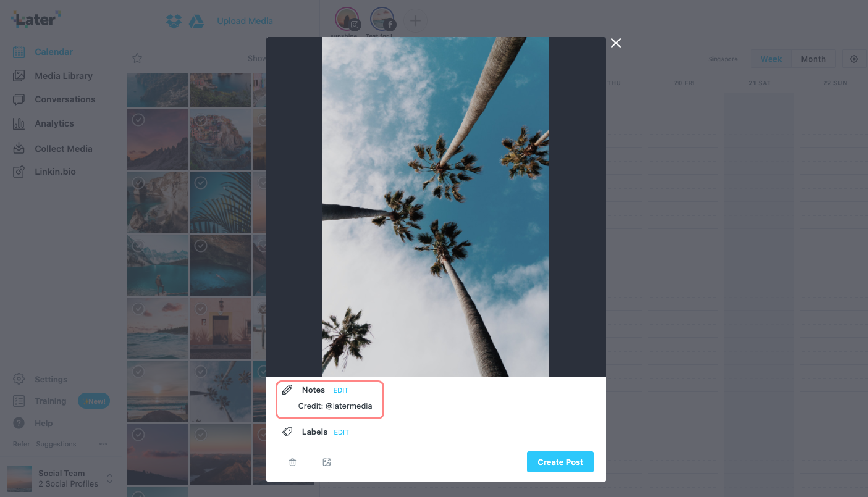Click the Upload Media link
Image resolution: width=868 pixels, height=497 pixels.
[245, 21]
